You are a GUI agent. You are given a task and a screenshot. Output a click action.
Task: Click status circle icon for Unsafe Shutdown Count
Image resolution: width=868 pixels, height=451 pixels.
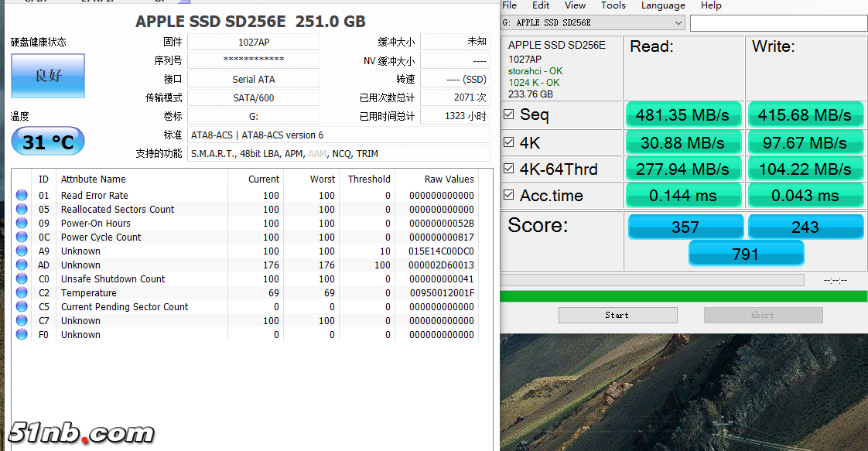22,278
